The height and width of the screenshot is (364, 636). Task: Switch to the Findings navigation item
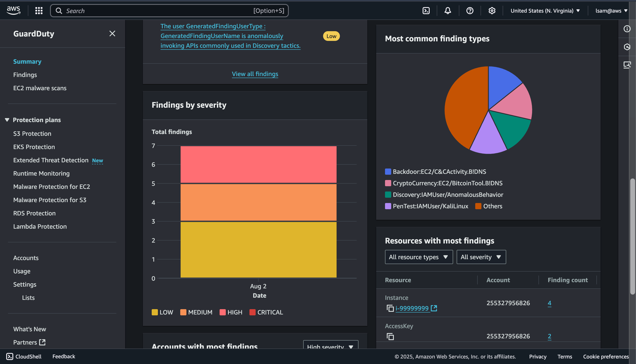coord(25,75)
